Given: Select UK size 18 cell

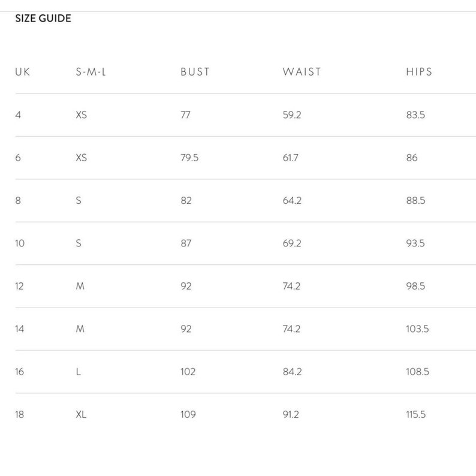Looking at the screenshot, I should point(19,414).
